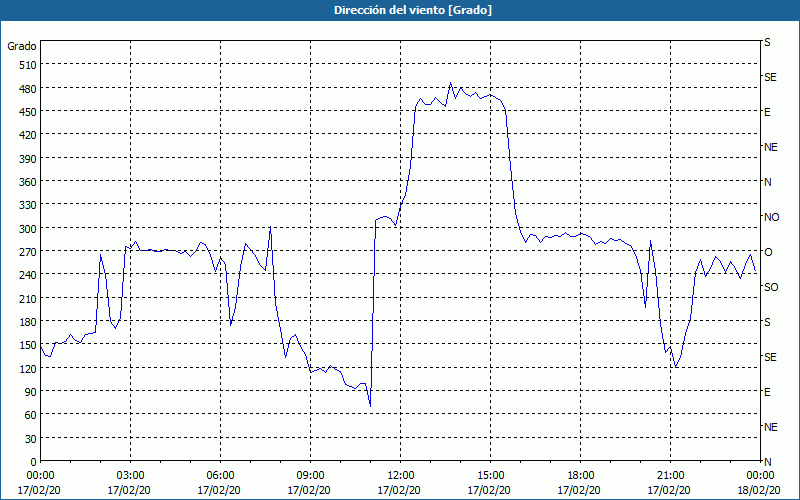The width and height of the screenshot is (800, 500).
Task: Pick the 12:00 time tick label
Action: (x=401, y=476)
